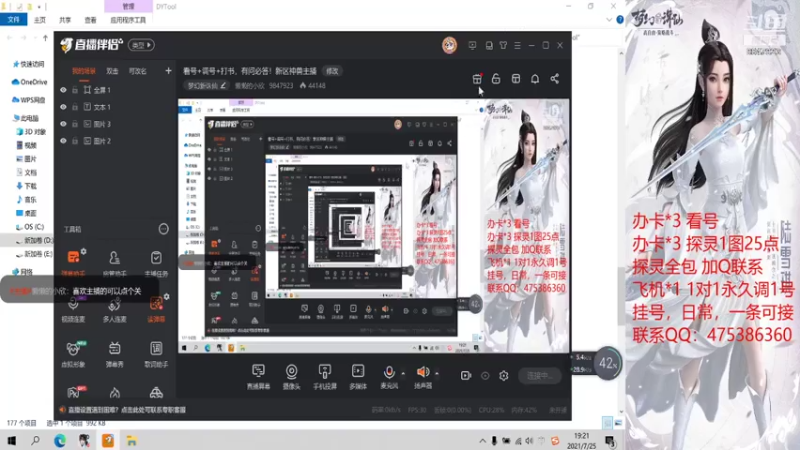Open the 共享 ribbon tab in File Explorer
Image resolution: width=800 pixels, height=450 pixels.
pyautogui.click(x=65, y=20)
